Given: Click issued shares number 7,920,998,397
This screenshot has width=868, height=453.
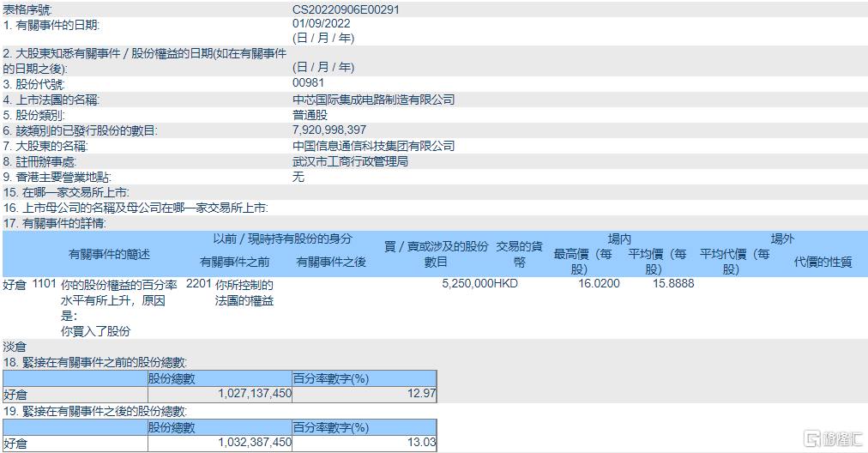Looking at the screenshot, I should click(329, 130).
